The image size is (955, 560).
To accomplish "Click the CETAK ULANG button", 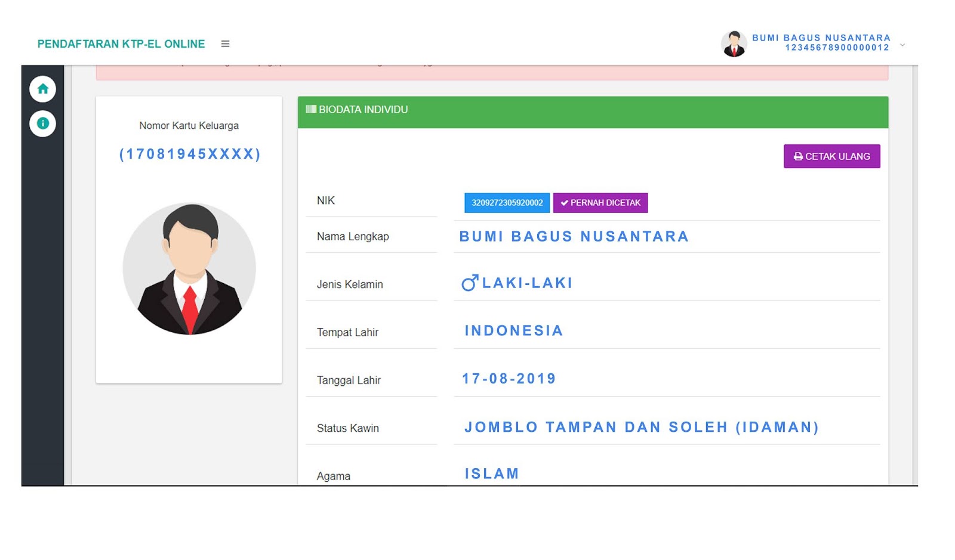I will coord(832,156).
